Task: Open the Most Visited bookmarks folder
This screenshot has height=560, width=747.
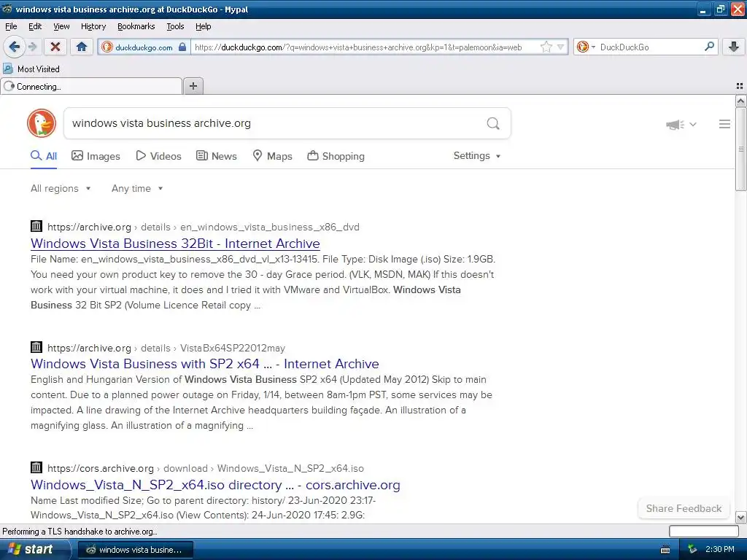Action: (x=31, y=69)
